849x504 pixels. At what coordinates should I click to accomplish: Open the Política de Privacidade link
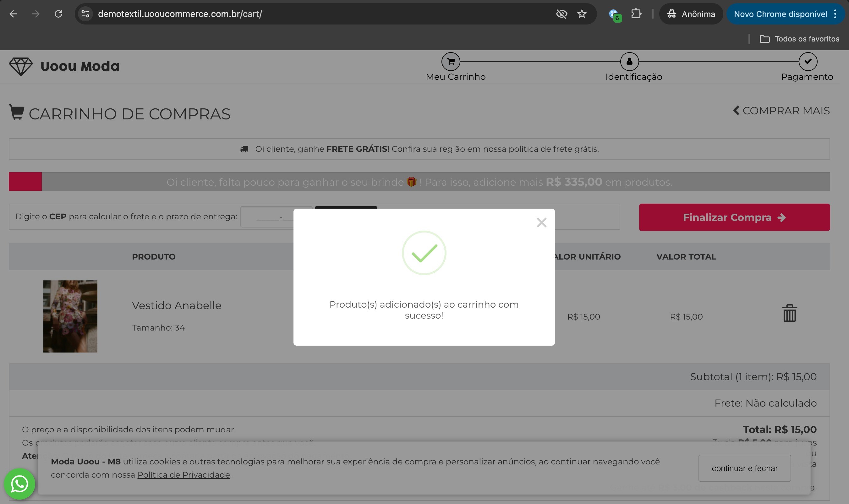tap(183, 475)
